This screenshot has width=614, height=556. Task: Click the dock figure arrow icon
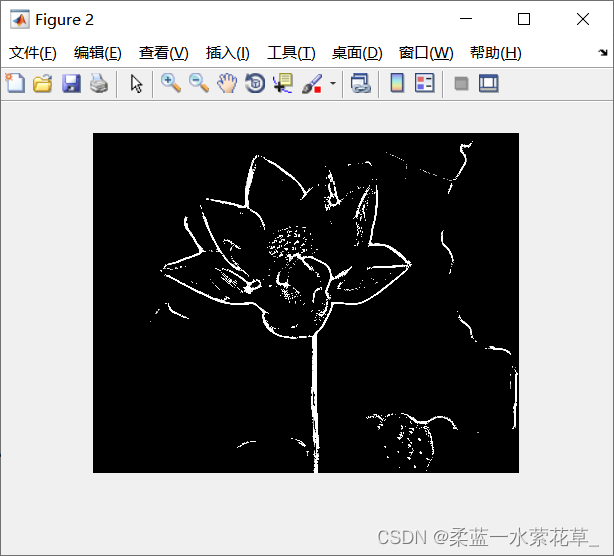pos(603,52)
